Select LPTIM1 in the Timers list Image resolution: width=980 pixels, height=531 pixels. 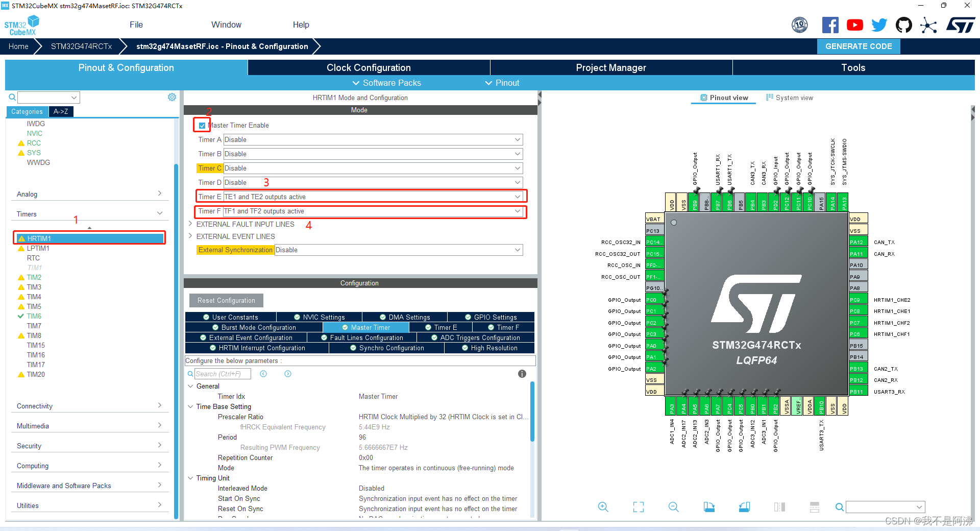38,248
